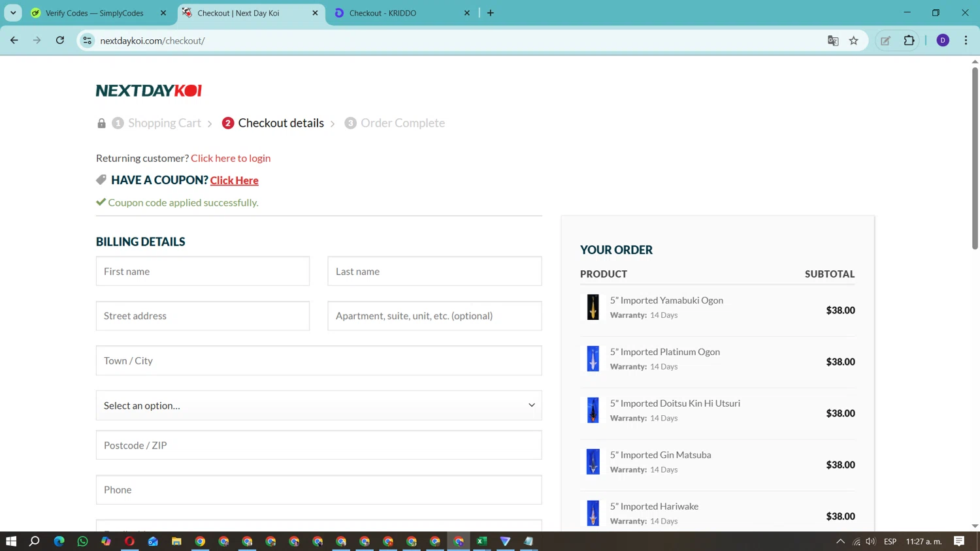Click the address bar URL
Viewport: 980px width, 551px height.
pos(152,40)
